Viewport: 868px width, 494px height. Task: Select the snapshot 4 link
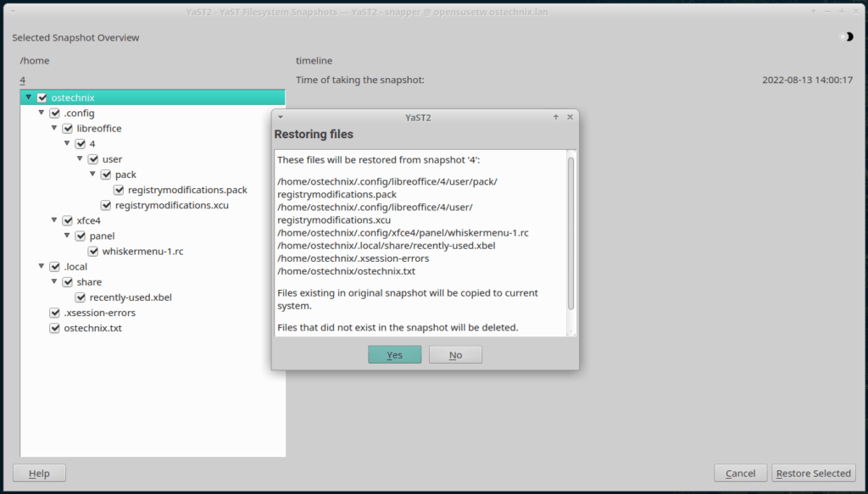click(21, 79)
